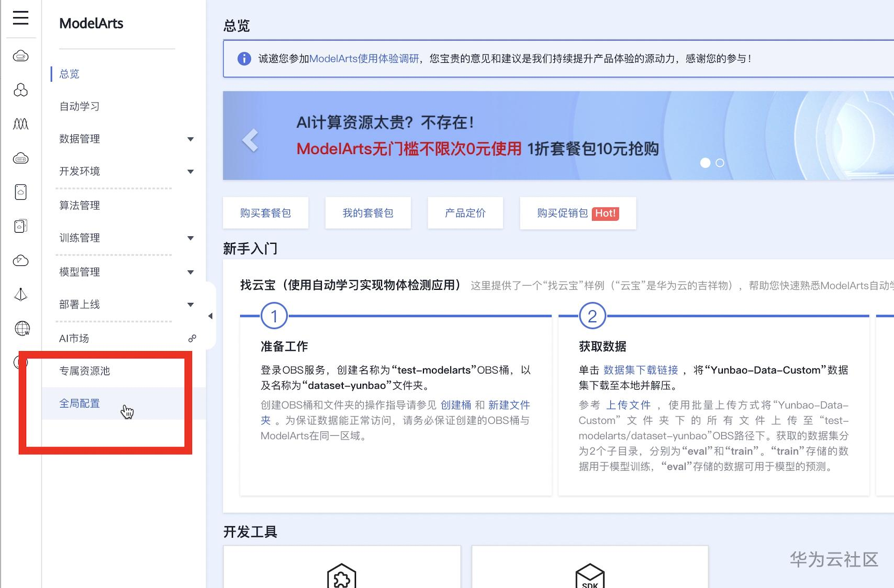Open 全局配置 in the sidebar
Image resolution: width=894 pixels, height=588 pixels.
(x=80, y=403)
